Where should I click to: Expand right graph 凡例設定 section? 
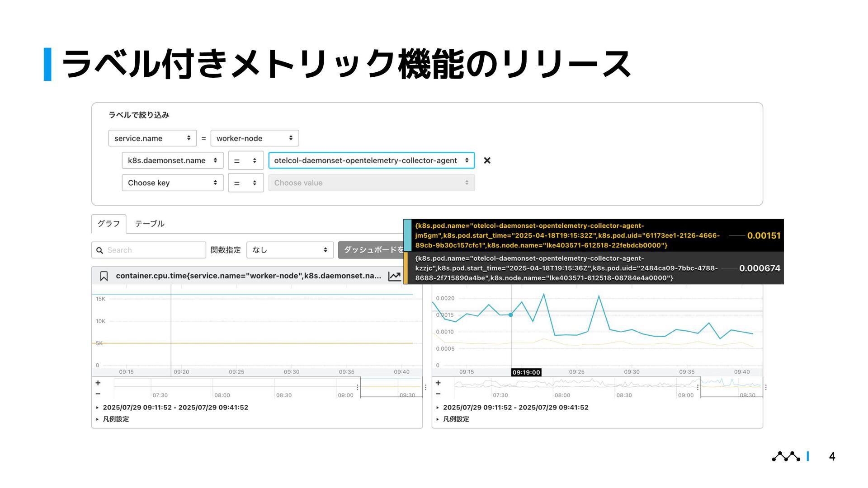point(453,419)
